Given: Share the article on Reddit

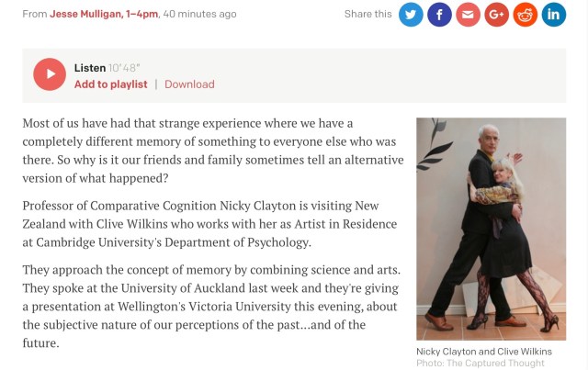Looking at the screenshot, I should (x=525, y=14).
